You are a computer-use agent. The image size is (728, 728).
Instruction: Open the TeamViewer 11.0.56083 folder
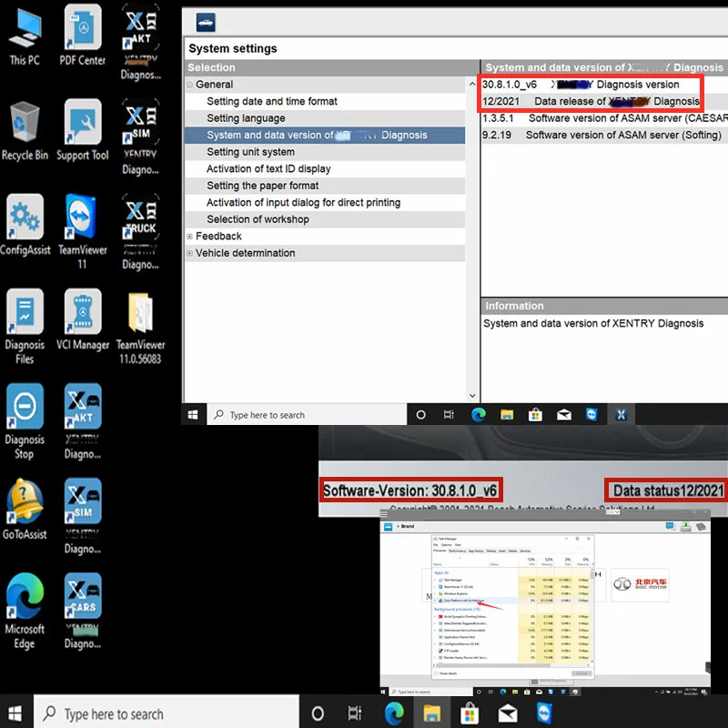(141, 327)
